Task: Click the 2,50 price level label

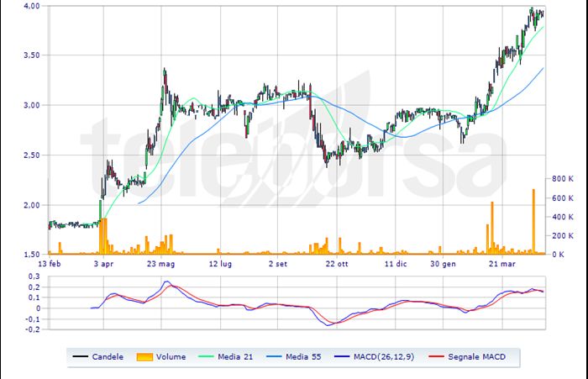Action: click(x=32, y=155)
